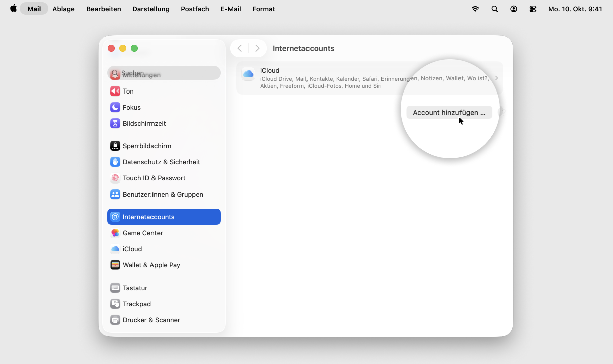Open Control Center in the menu bar
The image size is (613, 364).
tap(533, 9)
